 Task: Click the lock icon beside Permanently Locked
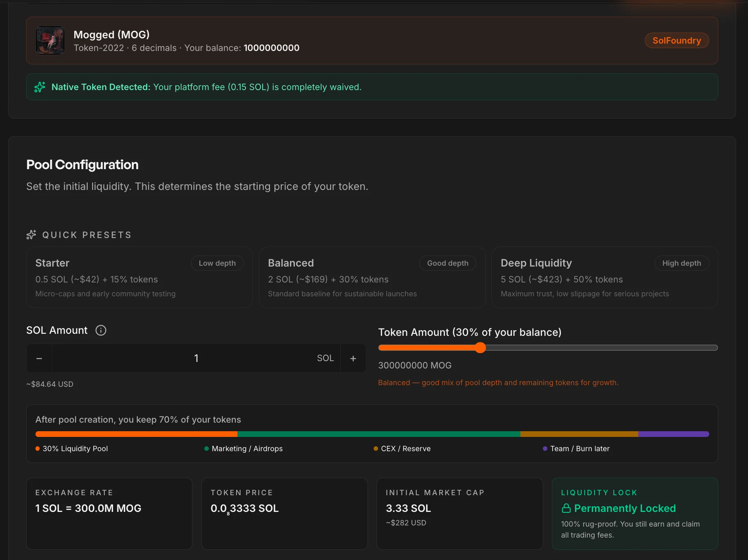click(x=566, y=508)
